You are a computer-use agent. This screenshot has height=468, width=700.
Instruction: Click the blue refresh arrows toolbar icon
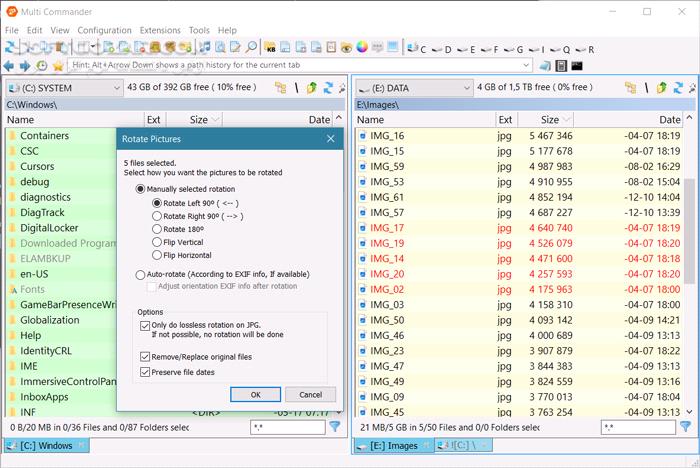click(x=10, y=47)
